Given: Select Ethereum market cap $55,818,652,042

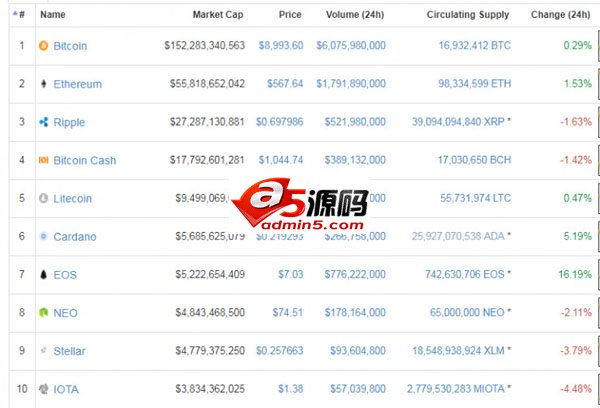Looking at the screenshot, I should click(x=207, y=83).
